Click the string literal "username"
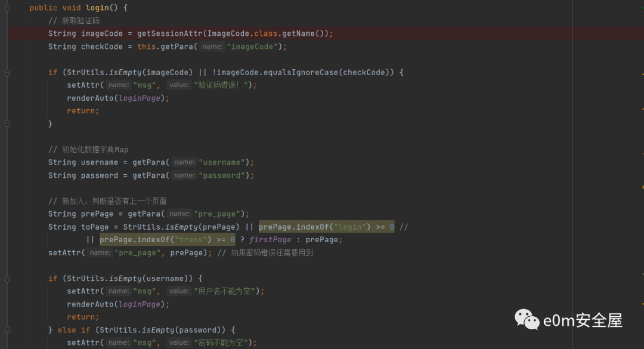This screenshot has height=349, width=644. pos(222,162)
